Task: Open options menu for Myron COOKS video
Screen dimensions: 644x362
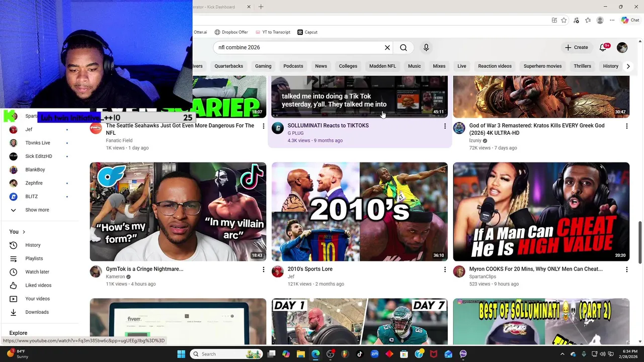Action: click(x=626, y=269)
